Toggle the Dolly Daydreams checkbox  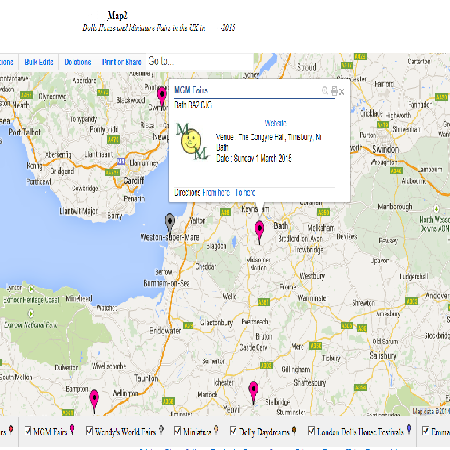[233, 431]
